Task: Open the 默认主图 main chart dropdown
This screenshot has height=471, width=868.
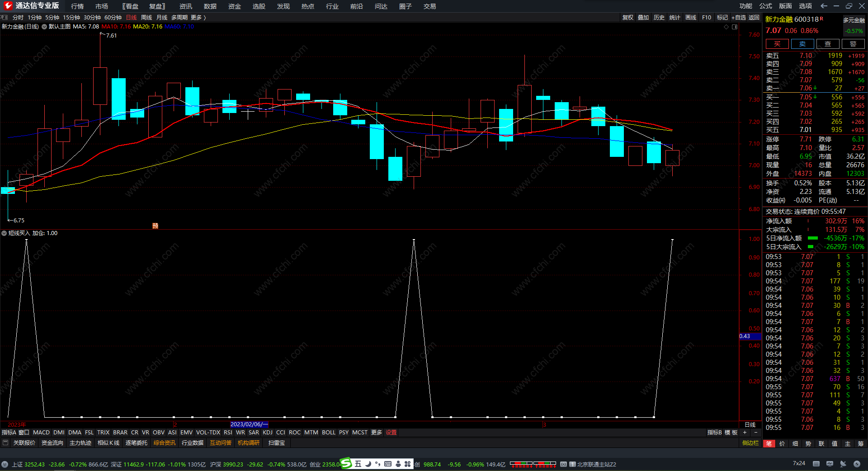Action: pos(60,27)
